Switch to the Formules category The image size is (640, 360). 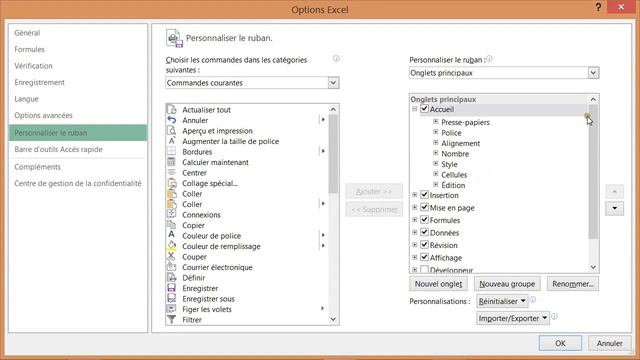pyautogui.click(x=29, y=49)
